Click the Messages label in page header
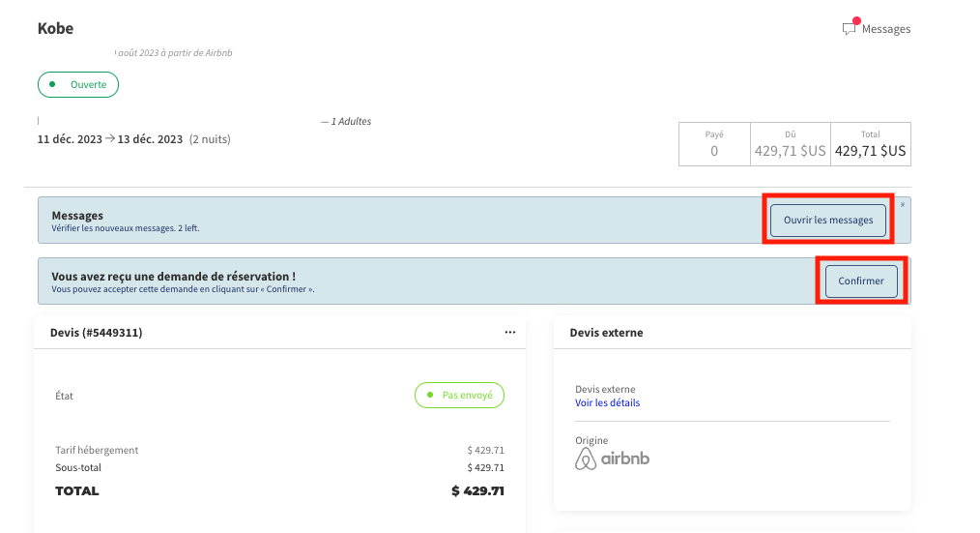The image size is (980, 533). click(885, 29)
